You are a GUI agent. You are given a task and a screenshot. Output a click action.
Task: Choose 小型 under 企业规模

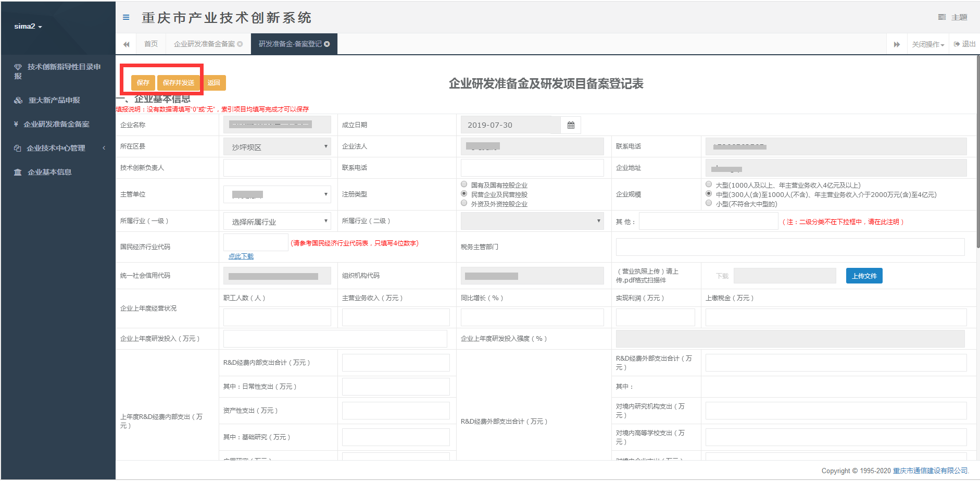tap(708, 203)
